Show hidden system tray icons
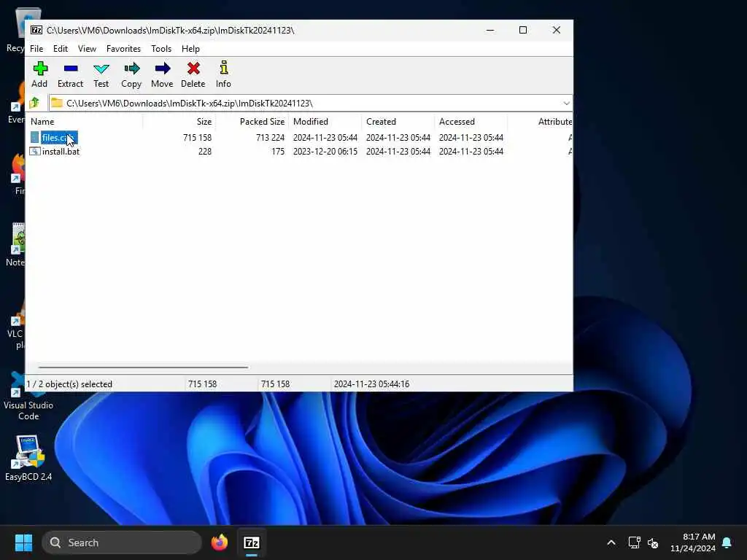Viewport: 747px width, 560px height. (x=611, y=542)
